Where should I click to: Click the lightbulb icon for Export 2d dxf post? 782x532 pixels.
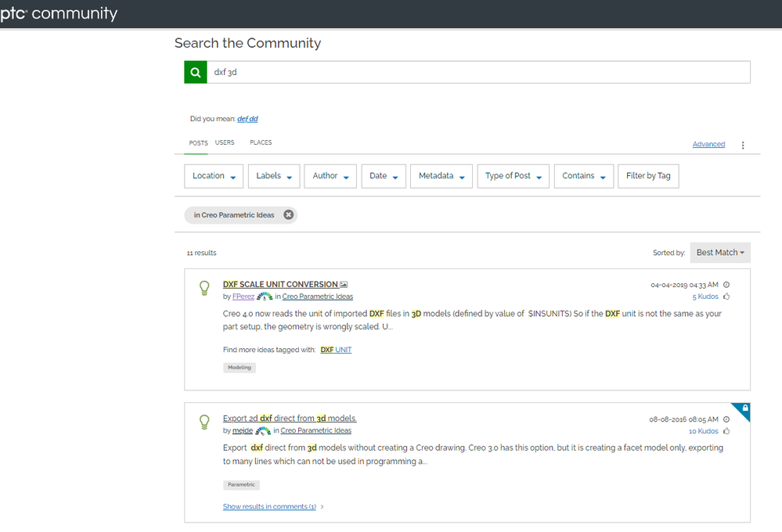pyautogui.click(x=204, y=422)
